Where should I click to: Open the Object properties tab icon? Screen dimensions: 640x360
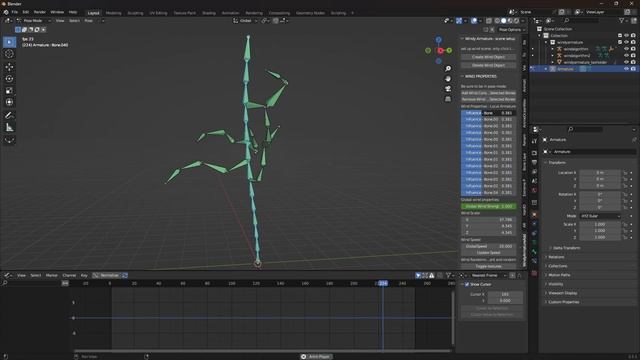click(x=534, y=215)
